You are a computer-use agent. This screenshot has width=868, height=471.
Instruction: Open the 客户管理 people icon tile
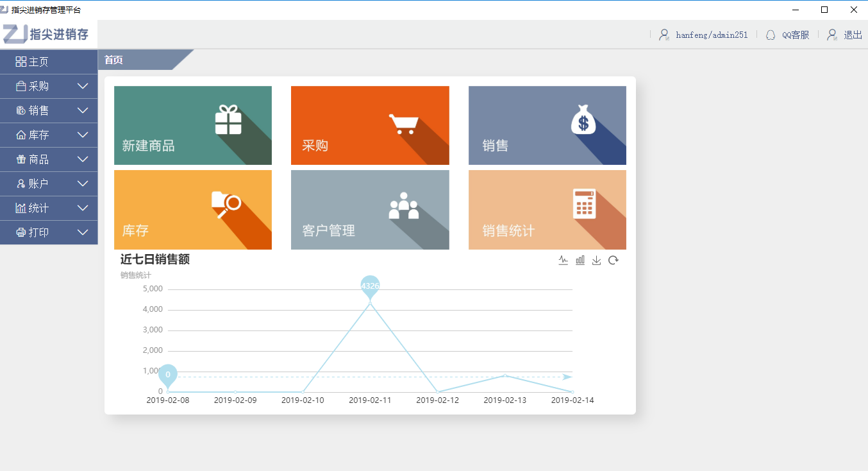[x=403, y=205]
